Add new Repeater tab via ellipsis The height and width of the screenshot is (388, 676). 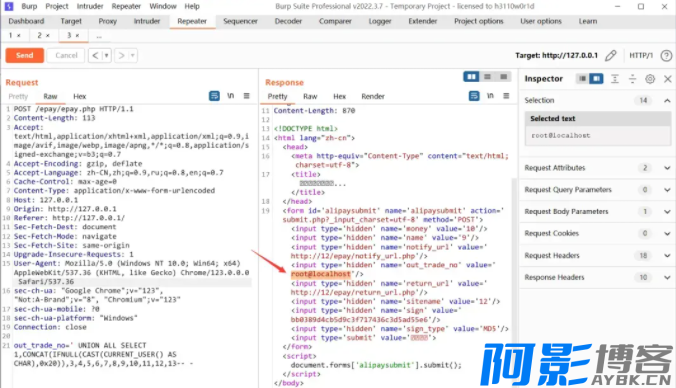click(99, 36)
